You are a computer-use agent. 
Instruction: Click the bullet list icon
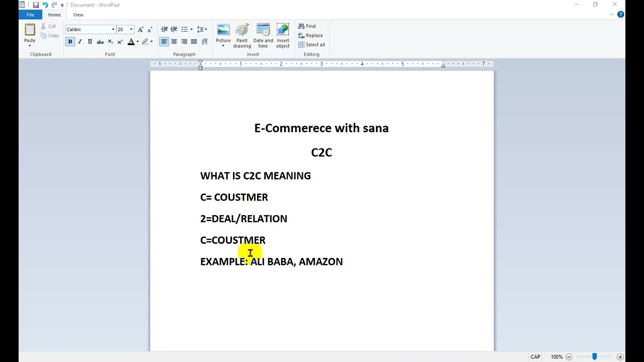click(x=184, y=29)
